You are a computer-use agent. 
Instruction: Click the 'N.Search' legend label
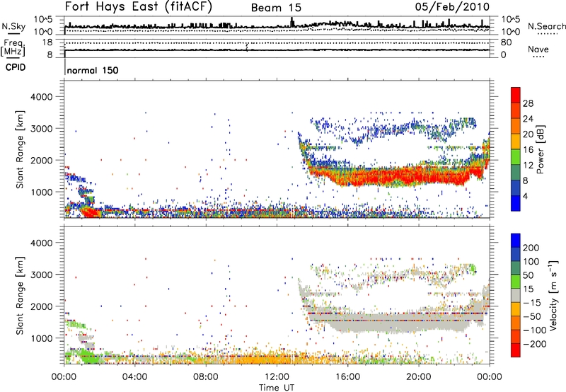tap(546, 26)
